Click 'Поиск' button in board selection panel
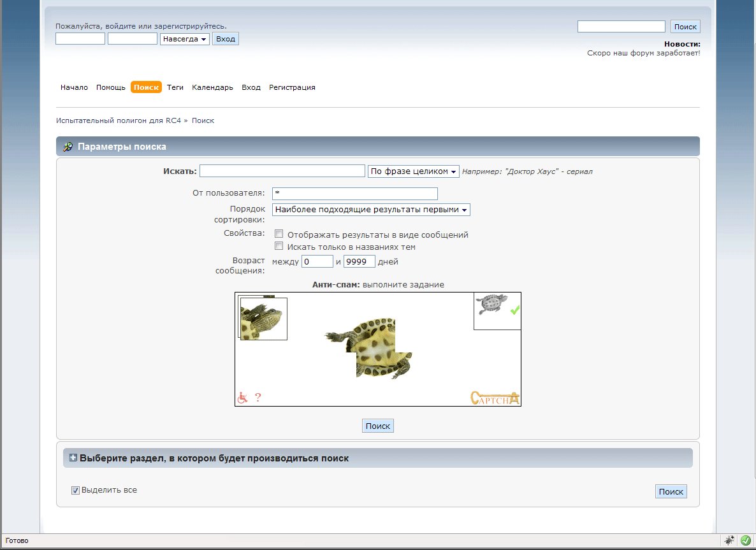 coord(671,491)
